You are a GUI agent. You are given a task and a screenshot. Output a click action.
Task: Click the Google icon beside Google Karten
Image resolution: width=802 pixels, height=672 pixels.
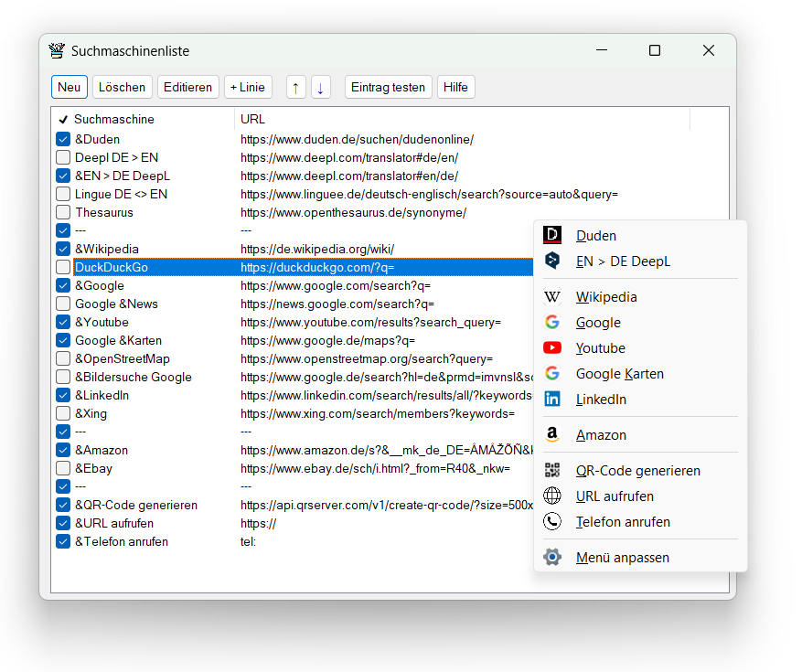point(551,373)
